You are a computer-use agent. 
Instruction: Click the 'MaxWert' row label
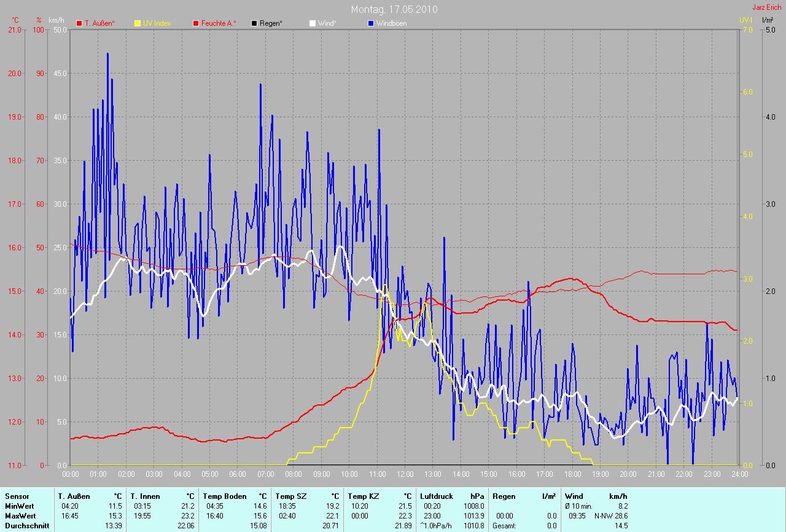20,515
